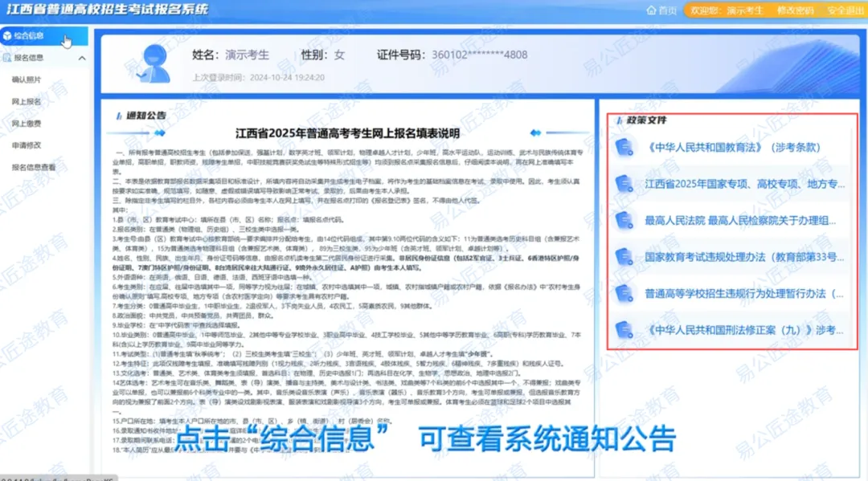Click the 姓名: 演示考生 field
The height and width of the screenshot is (481, 868).
pyautogui.click(x=231, y=55)
